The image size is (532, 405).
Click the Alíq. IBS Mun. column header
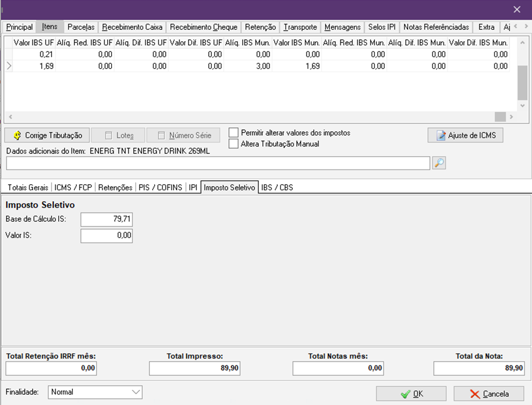(x=247, y=43)
